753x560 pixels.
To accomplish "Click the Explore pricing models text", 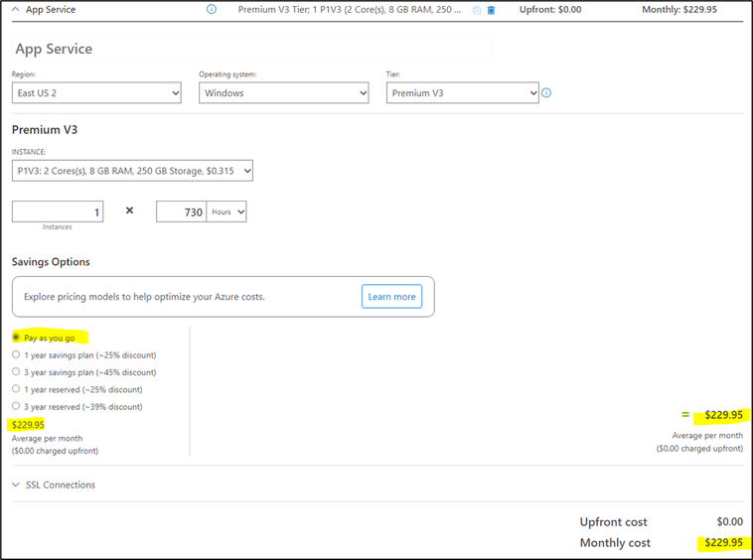I will 144,297.
